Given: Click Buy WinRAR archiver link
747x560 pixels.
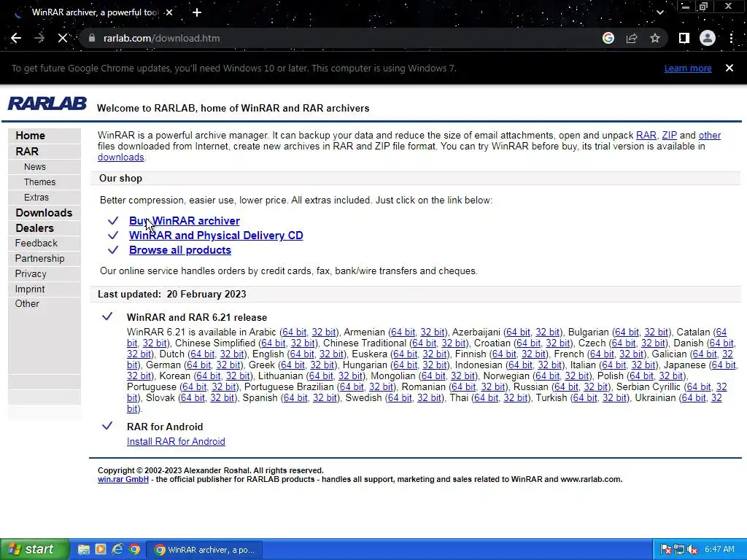Looking at the screenshot, I should tap(185, 221).
